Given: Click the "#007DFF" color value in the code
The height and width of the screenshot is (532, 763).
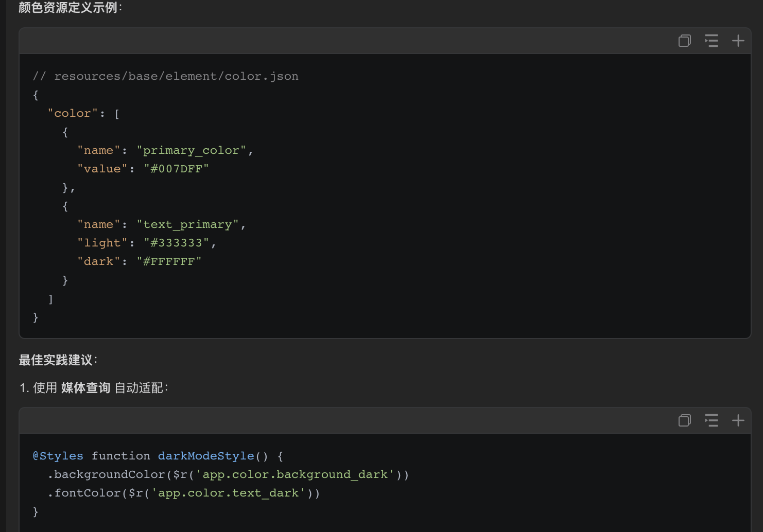Looking at the screenshot, I should 176,169.
